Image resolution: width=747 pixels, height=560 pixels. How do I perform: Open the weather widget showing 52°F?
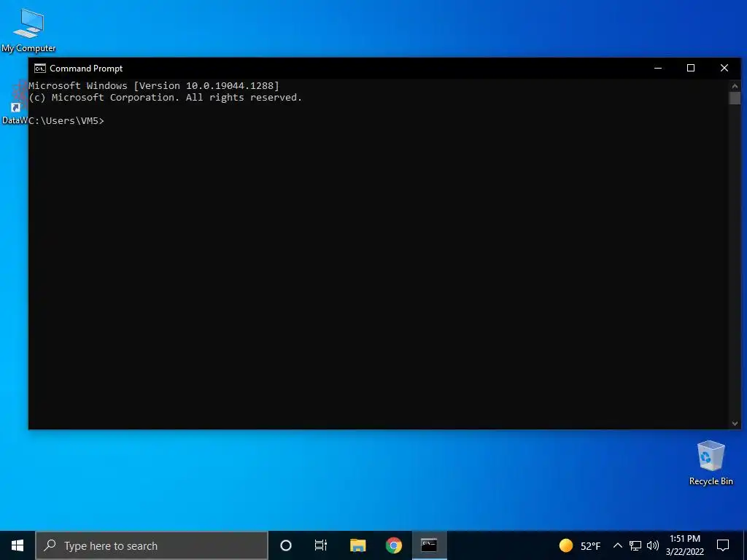579,545
